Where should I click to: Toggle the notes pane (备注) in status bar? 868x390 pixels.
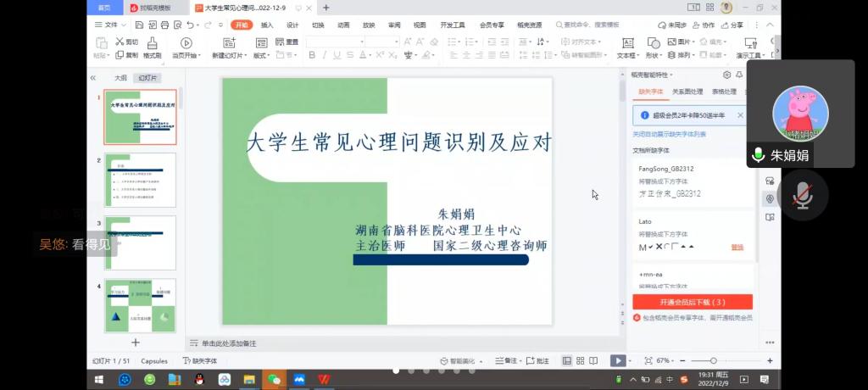coord(507,360)
